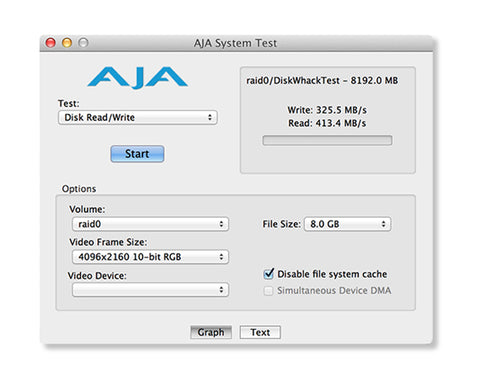Open the Video Frame Size dropdown
Image resolution: width=480 pixels, height=387 pixels.
point(150,257)
